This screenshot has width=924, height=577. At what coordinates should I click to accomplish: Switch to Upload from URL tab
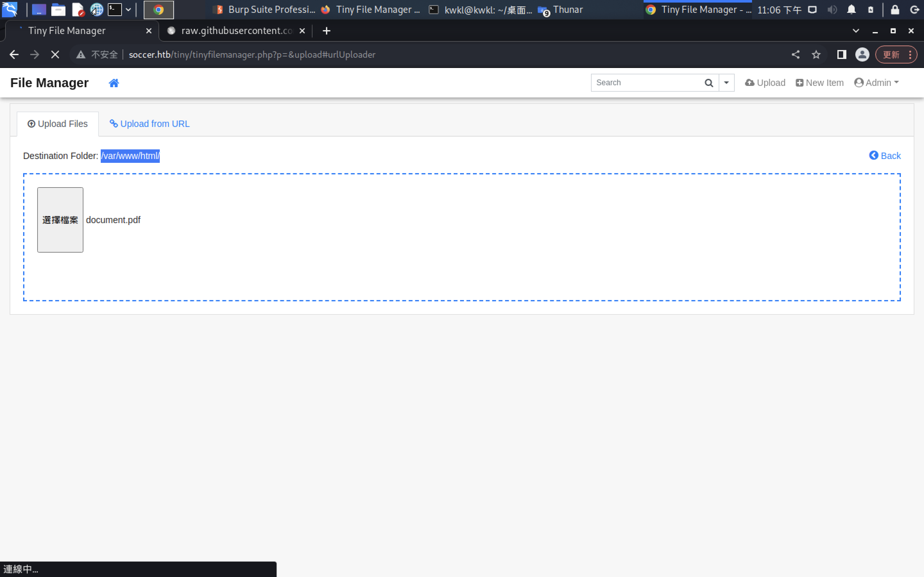click(x=150, y=124)
